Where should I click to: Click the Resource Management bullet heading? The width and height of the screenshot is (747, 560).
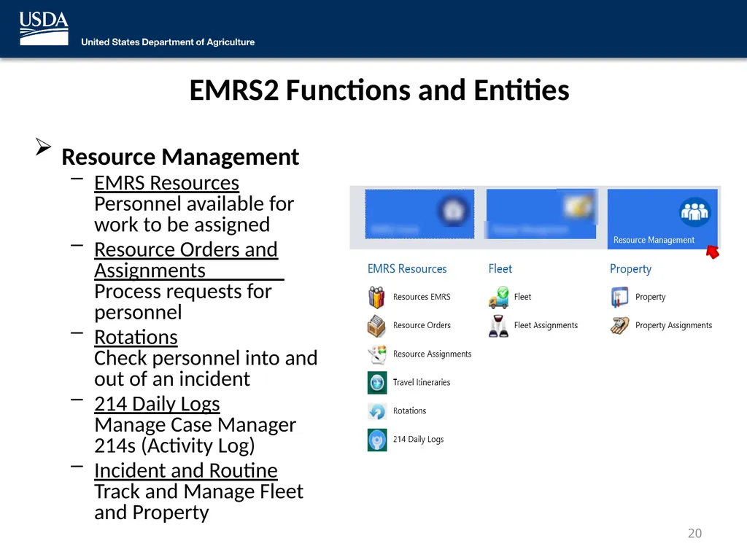click(x=180, y=157)
